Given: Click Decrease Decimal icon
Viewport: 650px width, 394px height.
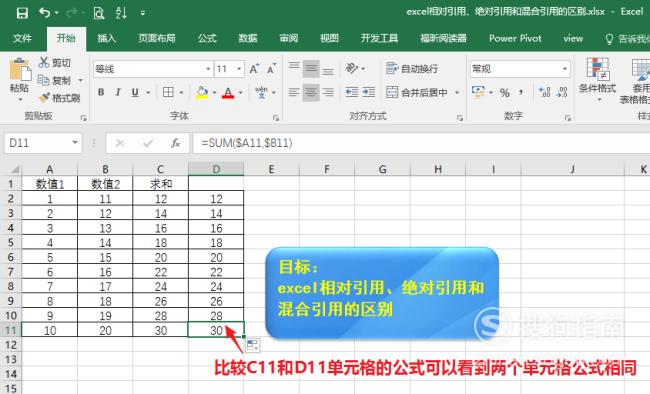Looking at the screenshot, I should 562,92.
